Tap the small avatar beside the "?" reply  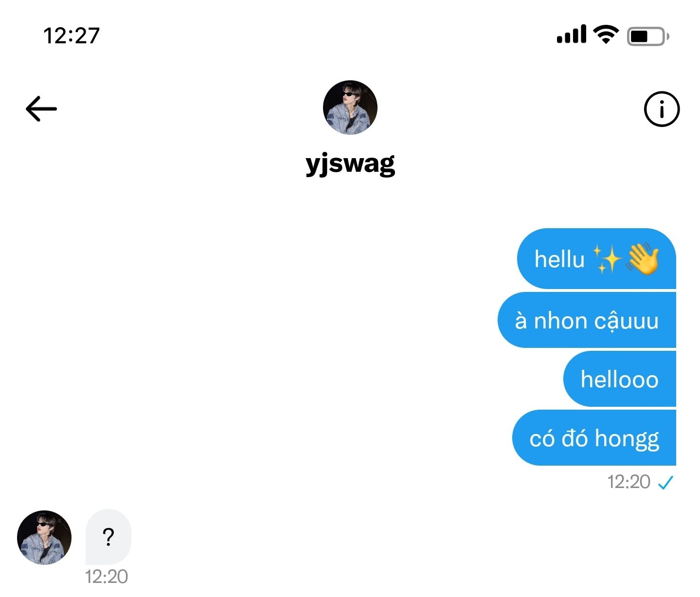44,537
